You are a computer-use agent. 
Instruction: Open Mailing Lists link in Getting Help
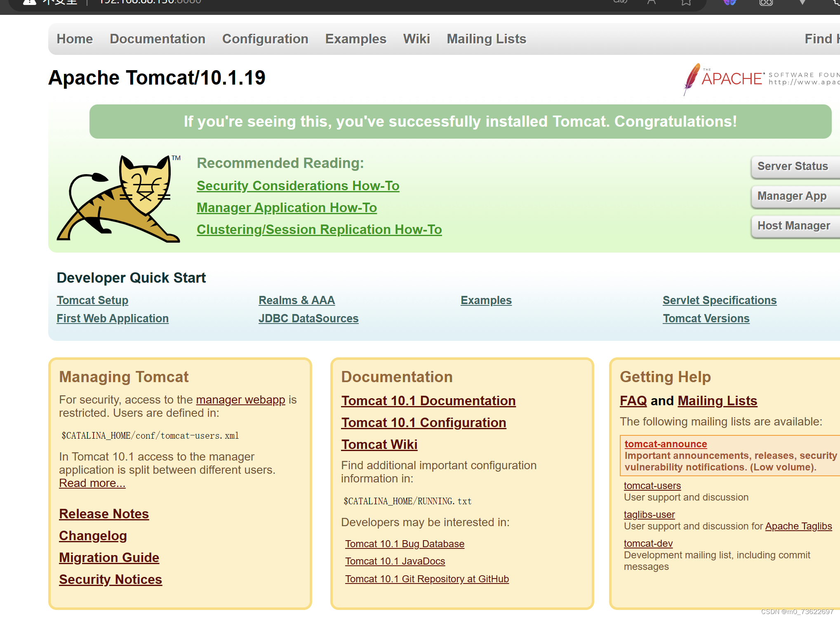tap(717, 401)
